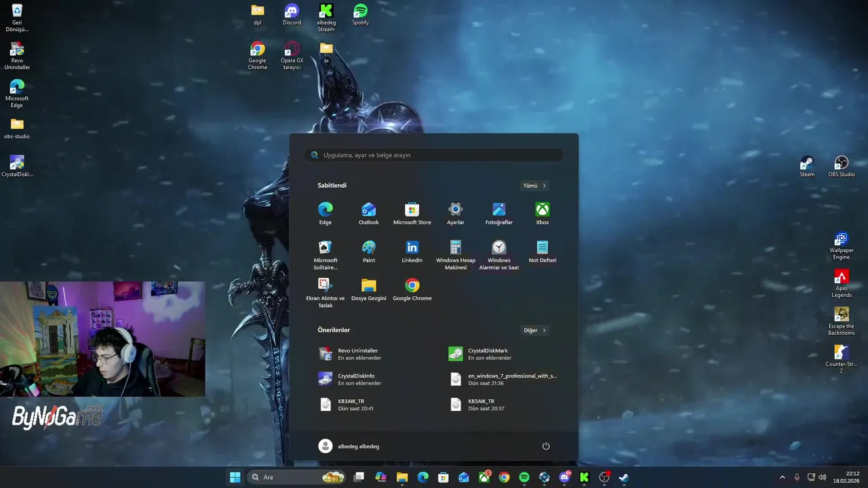Viewport: 868px width, 488px height.
Task: Open the volume speaker tray icon
Action: click(x=823, y=477)
